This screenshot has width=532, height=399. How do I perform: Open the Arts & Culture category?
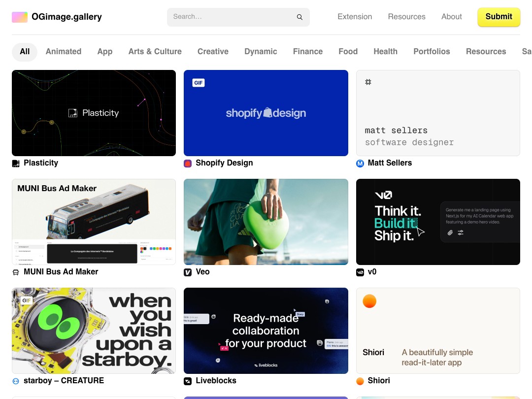(155, 52)
